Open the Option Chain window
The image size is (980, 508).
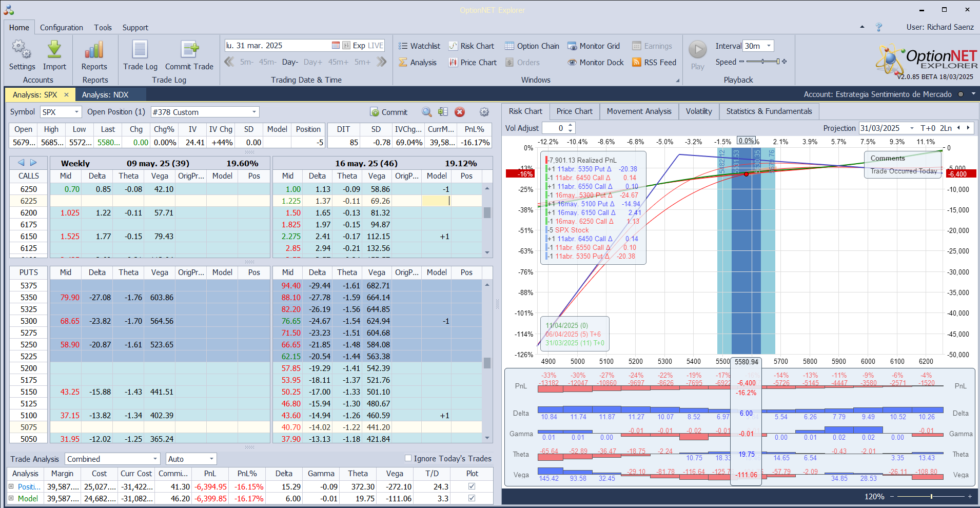click(532, 46)
